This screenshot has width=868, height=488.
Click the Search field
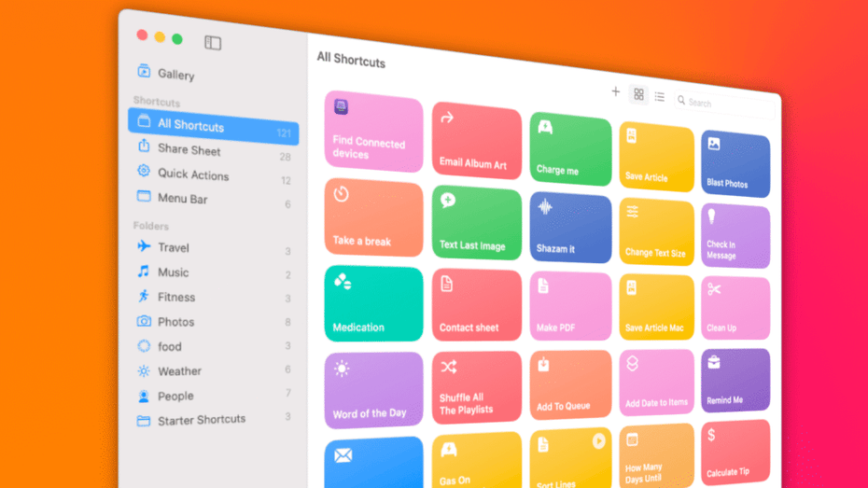(723, 103)
